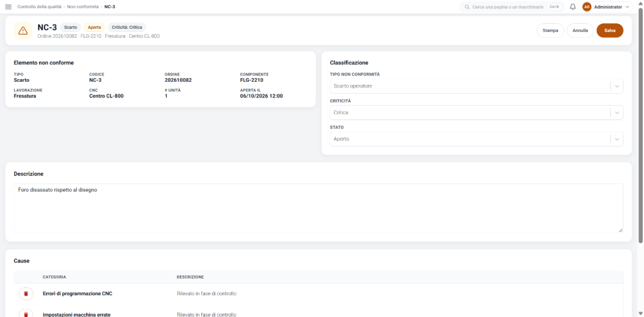
Task: Click the header subtitle with Ordine 202610082
Action: click(99, 36)
